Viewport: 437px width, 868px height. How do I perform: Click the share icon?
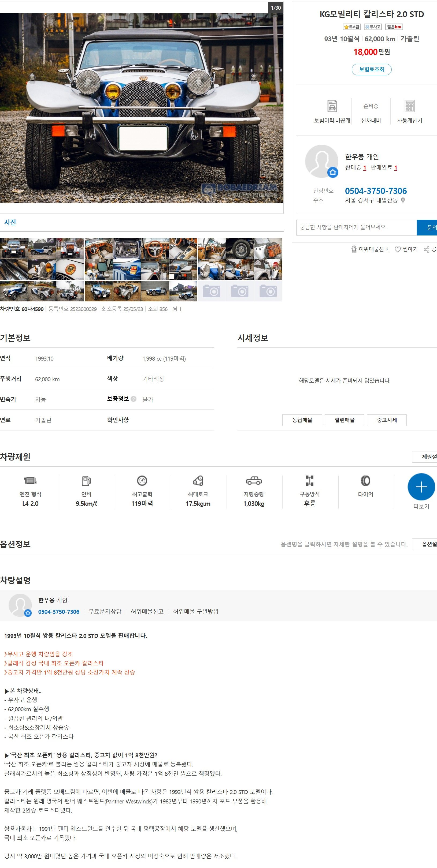pos(427,249)
